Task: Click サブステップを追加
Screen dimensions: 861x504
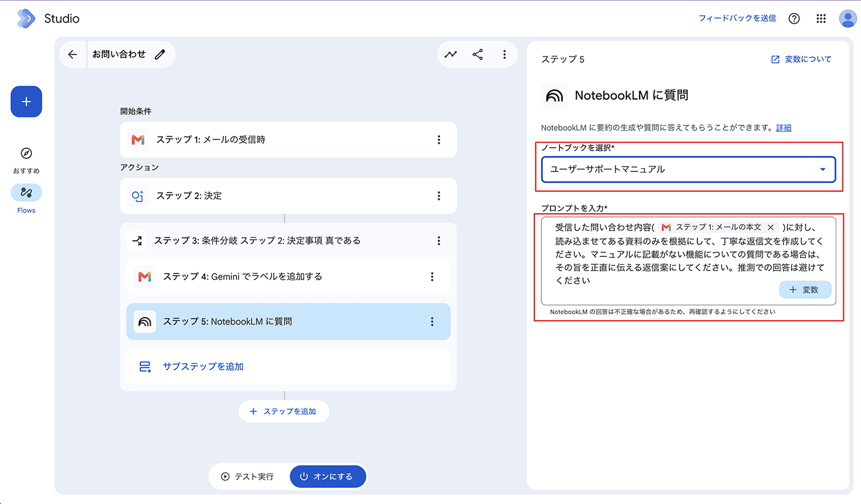Action: coord(288,366)
